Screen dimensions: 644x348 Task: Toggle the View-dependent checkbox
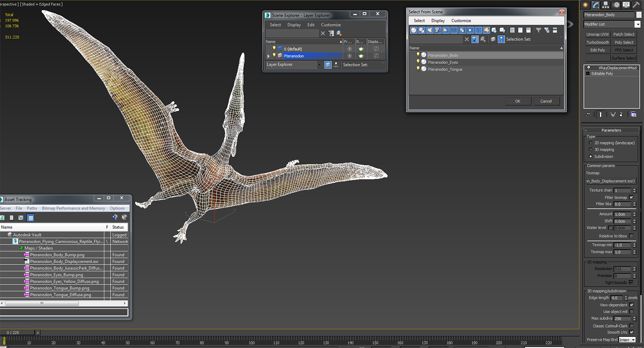631,305
